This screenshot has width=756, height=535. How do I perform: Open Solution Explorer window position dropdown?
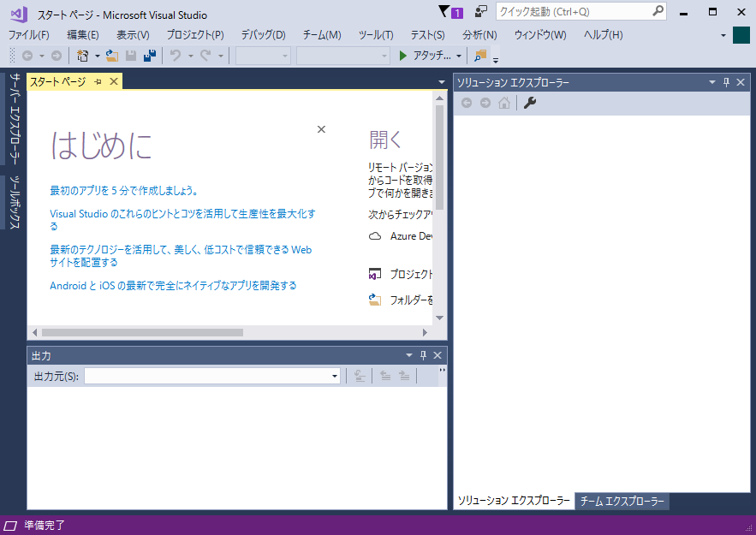coord(711,82)
